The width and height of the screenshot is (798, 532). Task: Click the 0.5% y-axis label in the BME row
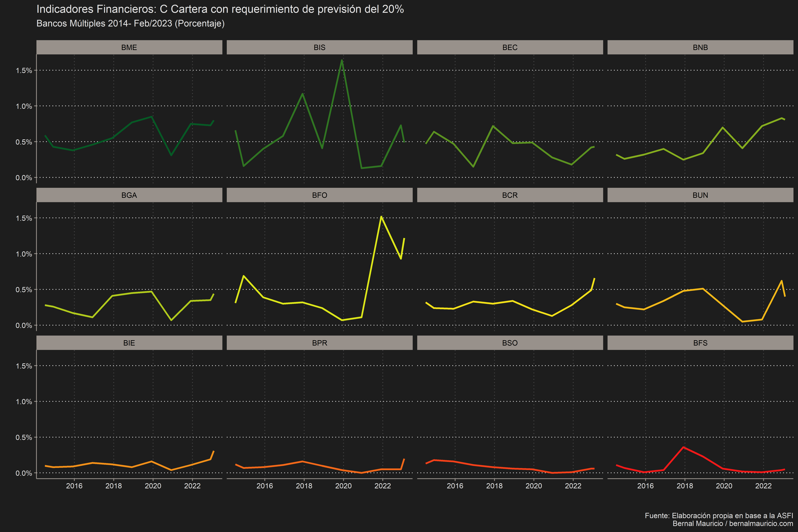pyautogui.click(x=24, y=142)
